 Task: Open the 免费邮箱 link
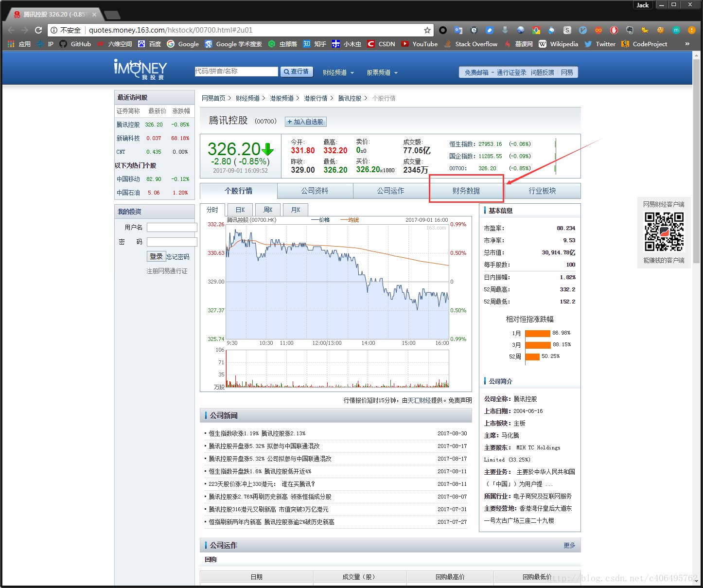476,72
